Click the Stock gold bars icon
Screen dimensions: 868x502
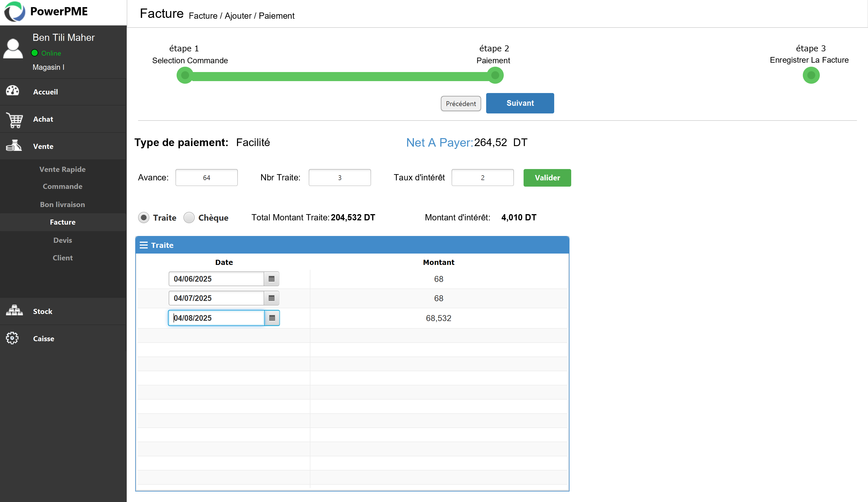pos(14,311)
